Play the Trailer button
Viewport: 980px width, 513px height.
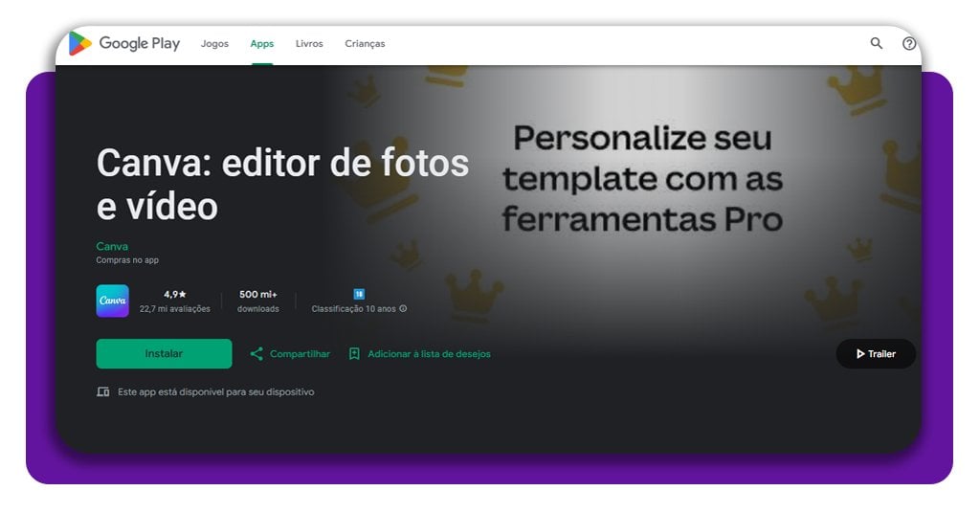coord(876,354)
